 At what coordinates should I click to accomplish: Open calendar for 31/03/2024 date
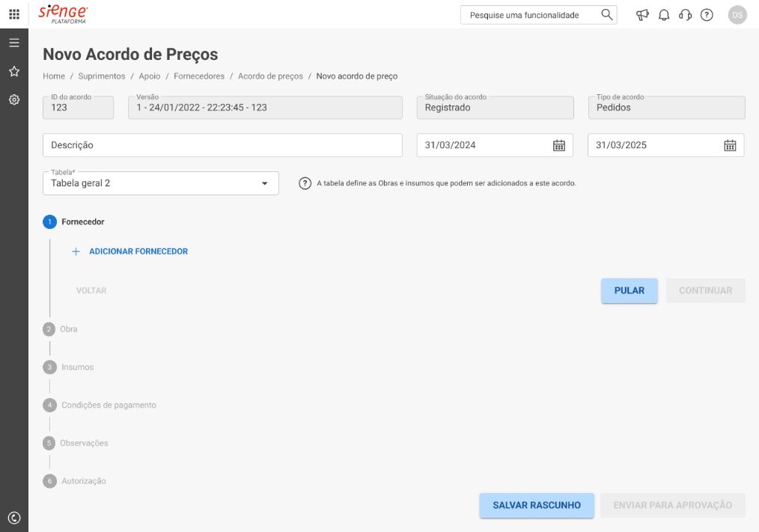pyautogui.click(x=559, y=145)
